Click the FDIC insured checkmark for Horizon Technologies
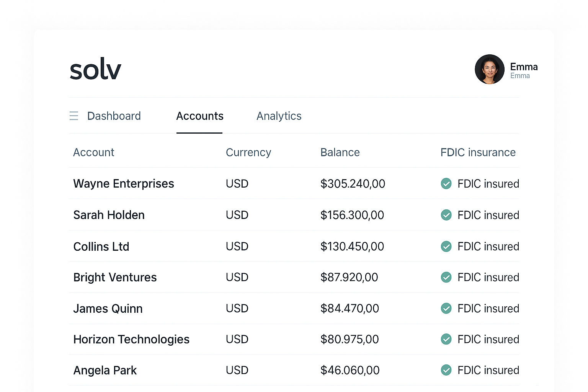Viewport: 588px width, 392px height. (x=446, y=339)
